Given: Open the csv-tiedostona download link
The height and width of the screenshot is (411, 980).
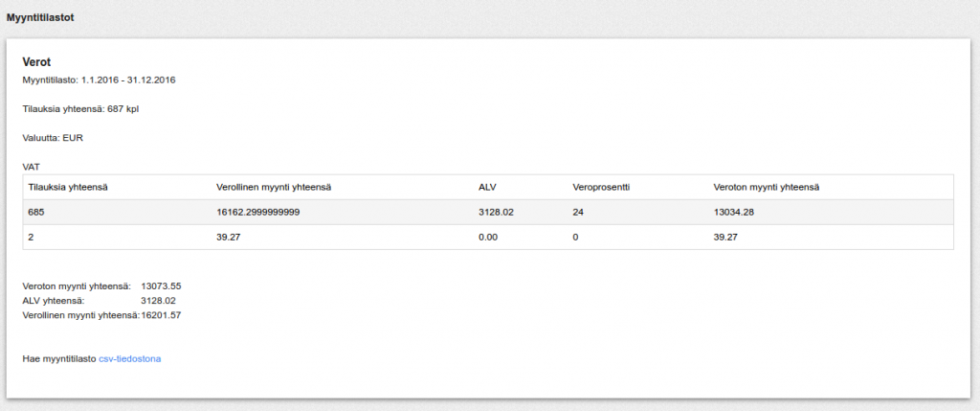Looking at the screenshot, I should [x=130, y=359].
